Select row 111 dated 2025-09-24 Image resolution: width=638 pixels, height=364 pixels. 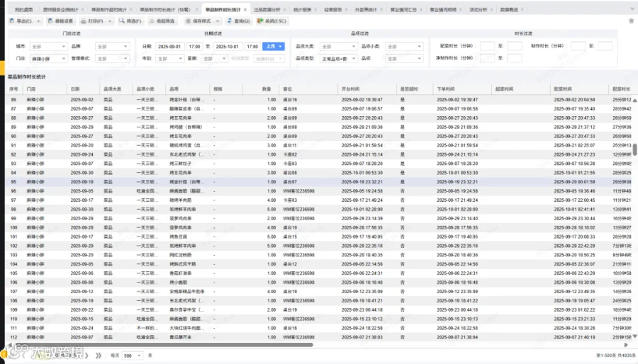click(x=318, y=328)
